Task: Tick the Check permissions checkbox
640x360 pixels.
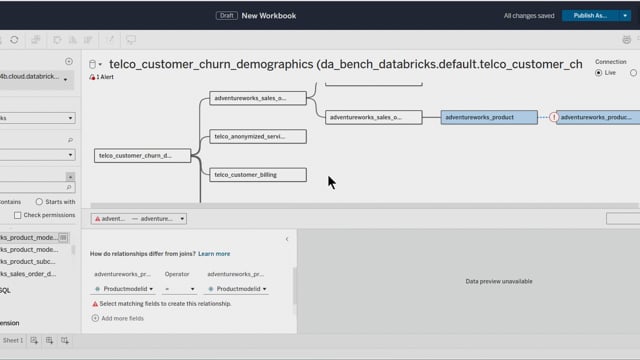Action: pos(18,215)
